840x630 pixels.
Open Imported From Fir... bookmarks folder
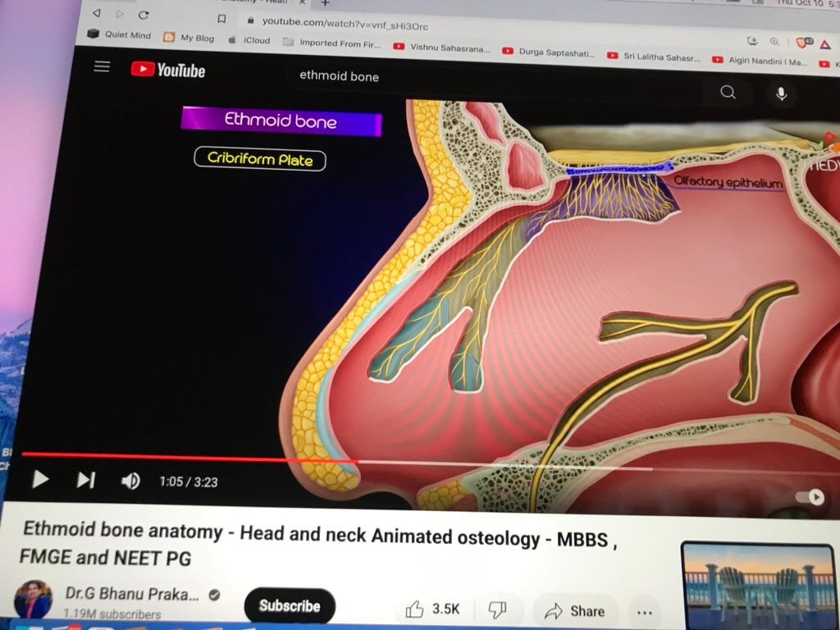[331, 43]
